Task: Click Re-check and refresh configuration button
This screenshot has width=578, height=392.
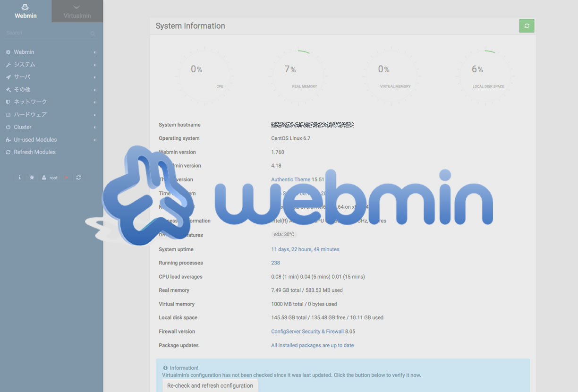Action: pyautogui.click(x=210, y=385)
